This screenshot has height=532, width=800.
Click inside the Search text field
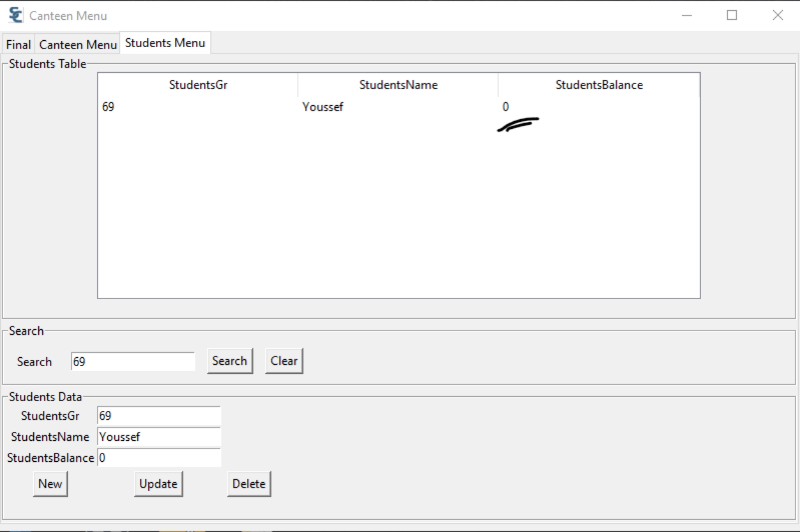point(132,362)
